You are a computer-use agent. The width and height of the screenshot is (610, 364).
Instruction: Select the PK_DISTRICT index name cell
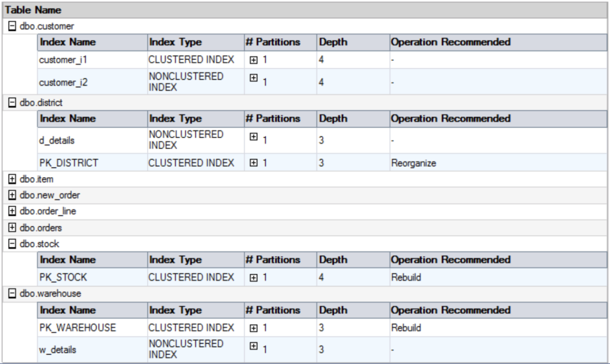(x=92, y=163)
